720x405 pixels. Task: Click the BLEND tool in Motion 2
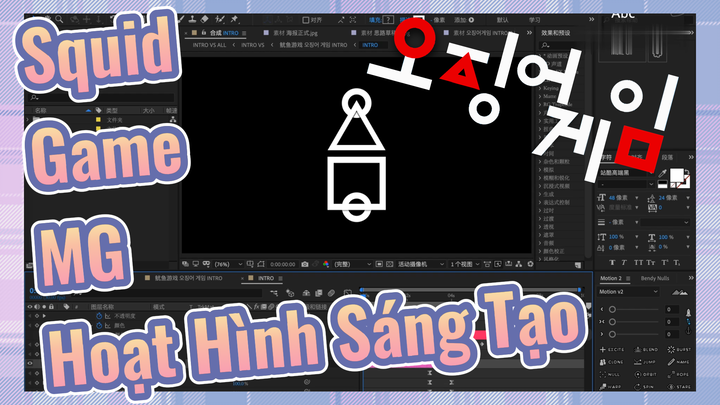tap(647, 349)
